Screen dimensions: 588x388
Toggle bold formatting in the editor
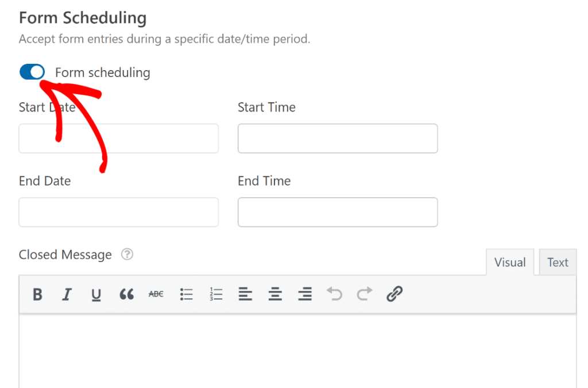click(37, 294)
